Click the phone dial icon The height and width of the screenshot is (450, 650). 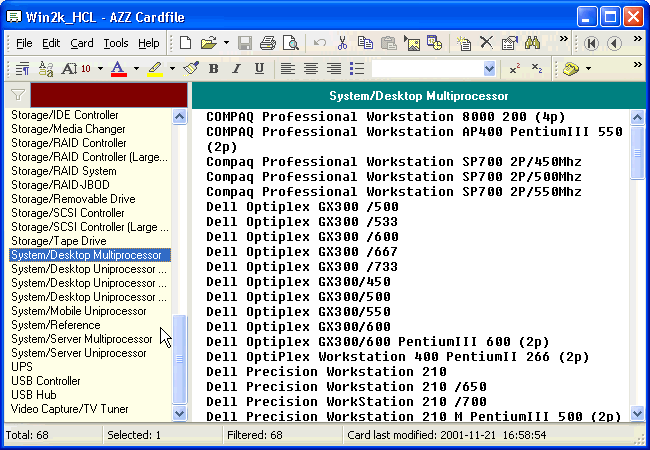pyautogui.click(x=571, y=69)
